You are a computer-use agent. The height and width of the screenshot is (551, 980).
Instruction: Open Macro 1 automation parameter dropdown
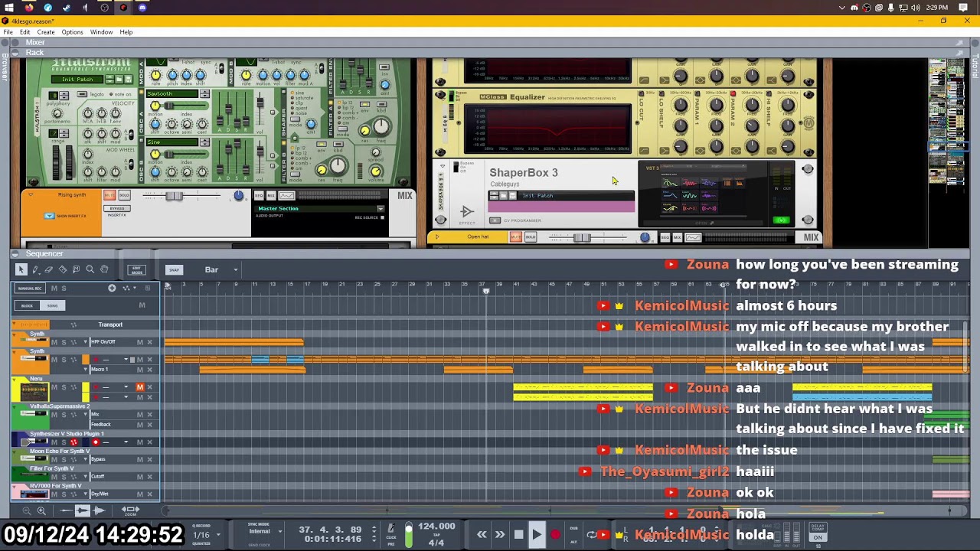pos(86,370)
